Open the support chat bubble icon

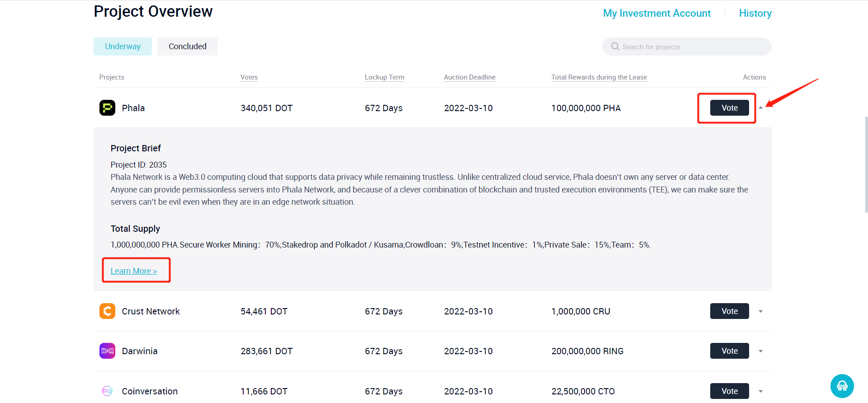coord(842,386)
